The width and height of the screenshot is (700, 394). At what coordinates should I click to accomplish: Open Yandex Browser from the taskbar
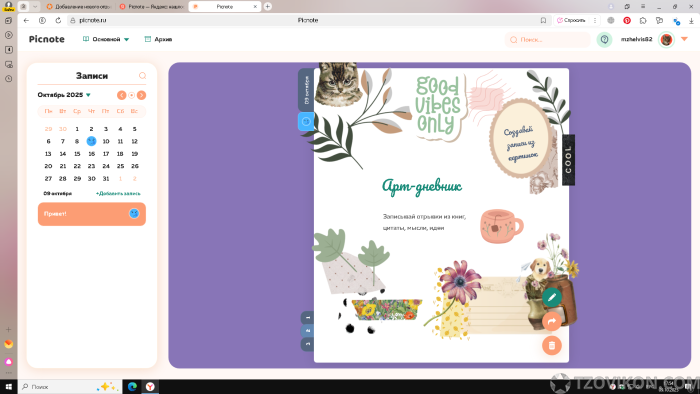click(150, 387)
